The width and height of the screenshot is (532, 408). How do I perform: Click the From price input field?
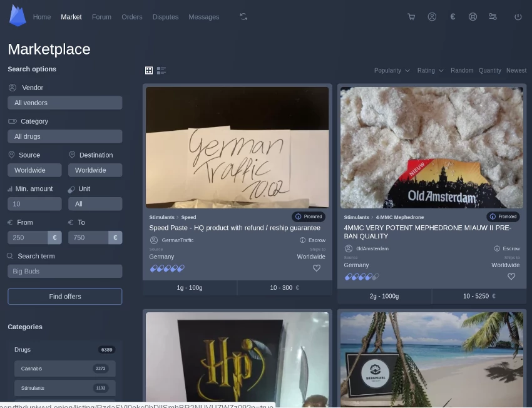(28, 238)
